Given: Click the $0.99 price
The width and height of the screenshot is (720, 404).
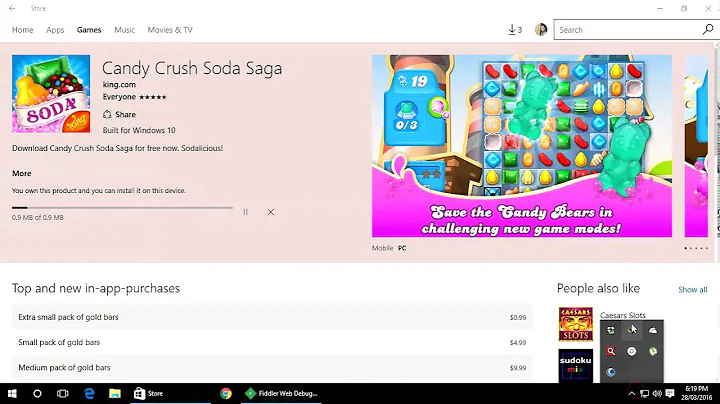Looking at the screenshot, I should tap(518, 317).
